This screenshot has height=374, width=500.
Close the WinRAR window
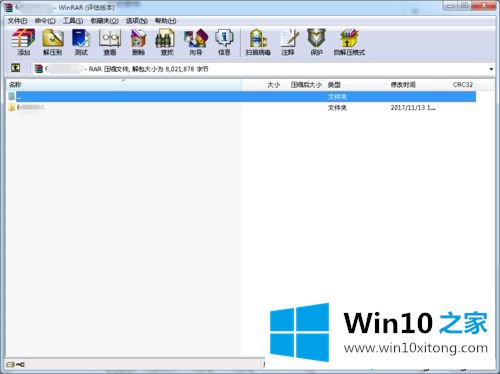click(x=483, y=6)
